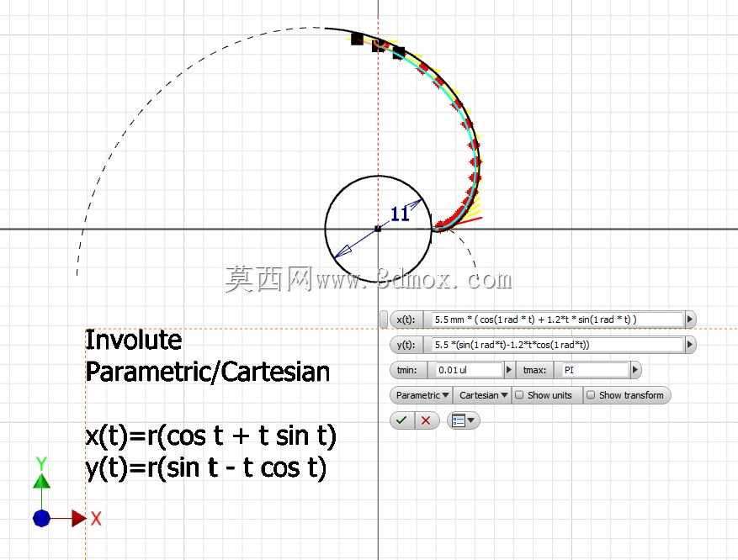Click the red X axis arrow indicator
The image size is (738, 560).
(x=79, y=519)
